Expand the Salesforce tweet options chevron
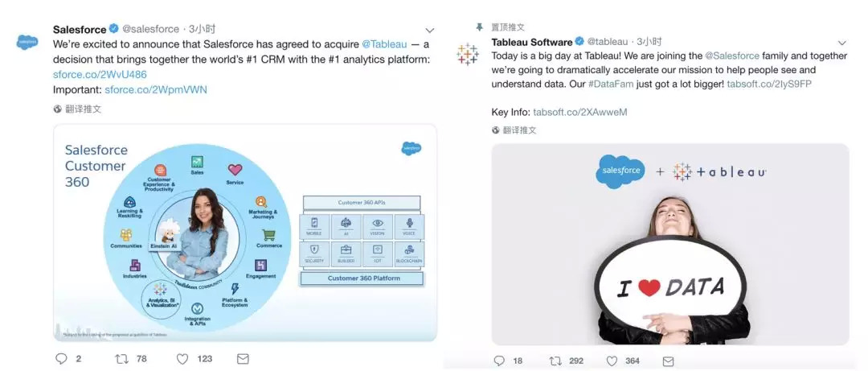This screenshot has height=371, width=868. pos(429,30)
